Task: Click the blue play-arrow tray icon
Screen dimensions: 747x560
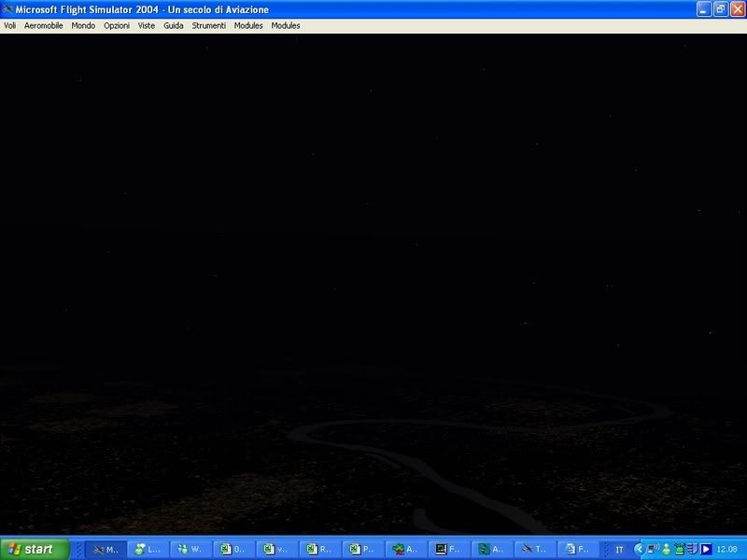Action: point(706,550)
